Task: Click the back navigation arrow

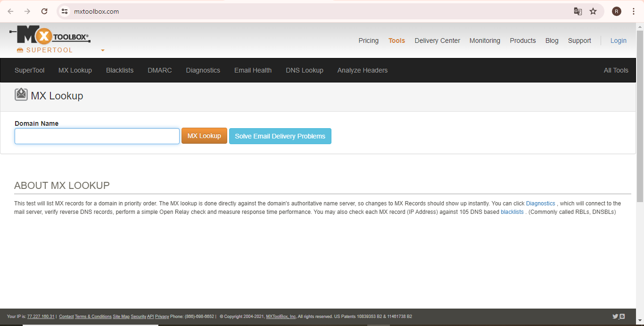Action: (x=10, y=11)
